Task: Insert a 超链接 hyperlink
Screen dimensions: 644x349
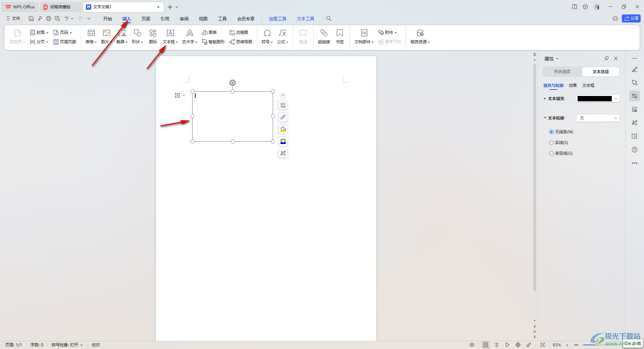Action: pos(324,37)
